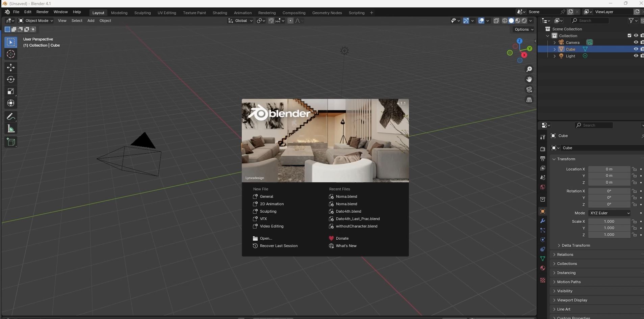The image size is (644, 319).
Task: Select the Rotate tool
Action: tap(11, 79)
